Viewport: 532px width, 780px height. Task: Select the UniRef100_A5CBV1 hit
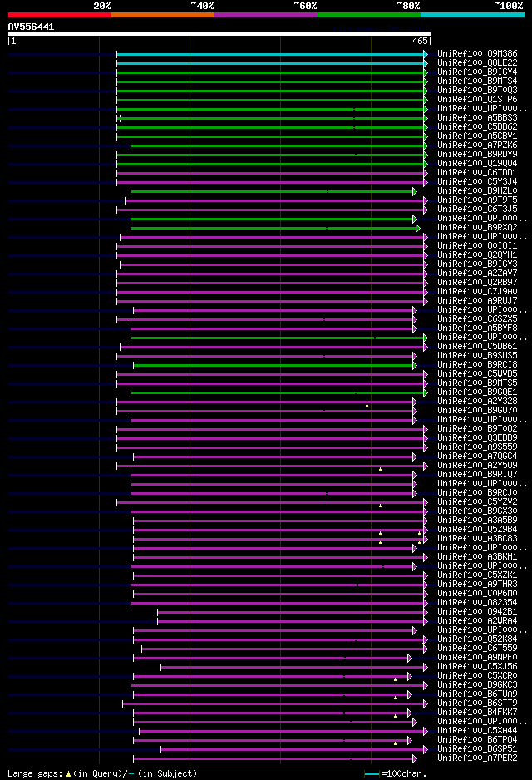click(477, 136)
